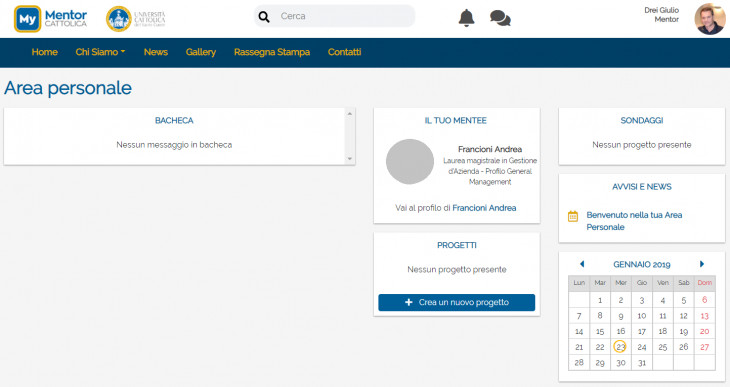Open the Benvenuto nella tua Area Personale news
This screenshot has height=387, width=730.
[x=634, y=221]
